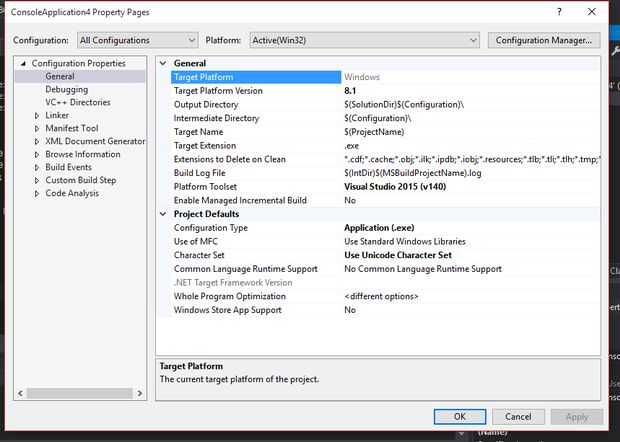The image size is (620, 442).
Task: Select the Whole Program Optimization property
Action: click(229, 296)
